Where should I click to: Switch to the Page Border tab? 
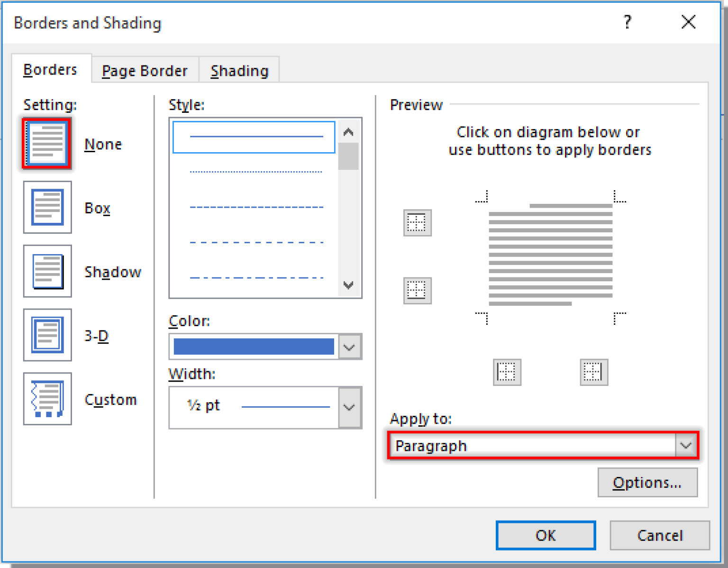point(144,70)
